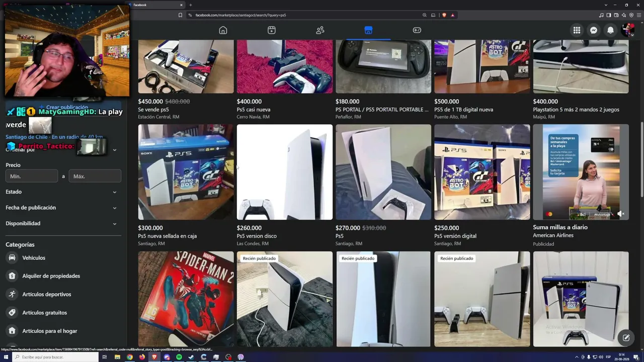Open the 'Ps5 versión digital' listing photo

(x=482, y=172)
